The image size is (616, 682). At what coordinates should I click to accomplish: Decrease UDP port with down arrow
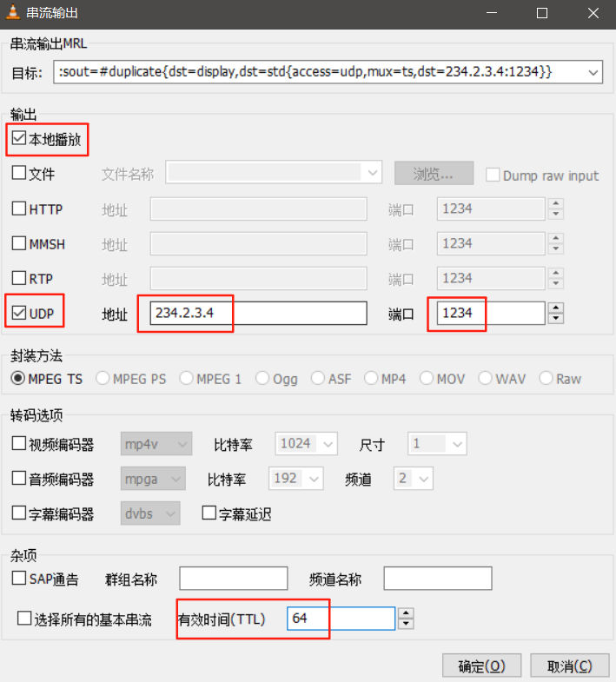pos(556,318)
